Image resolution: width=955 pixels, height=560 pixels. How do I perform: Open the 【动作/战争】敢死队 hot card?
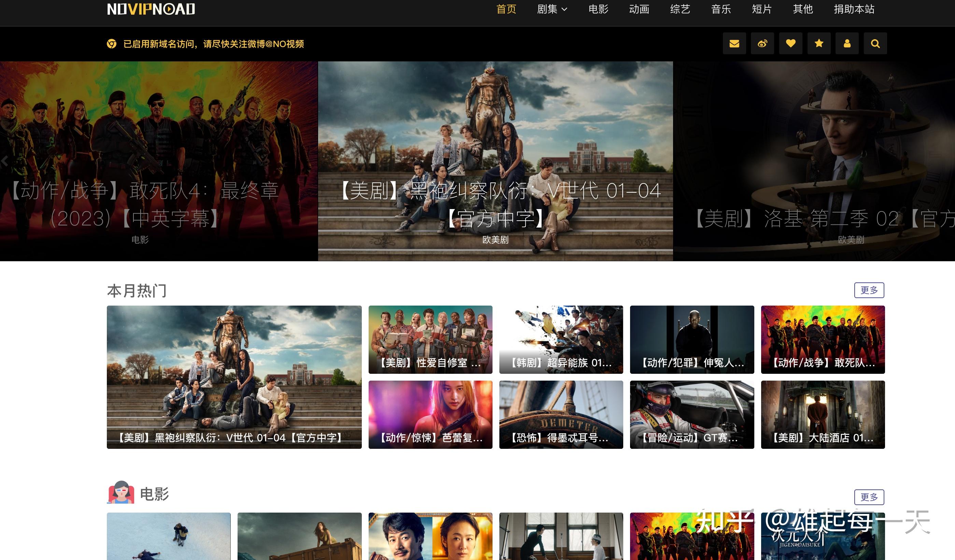[823, 340]
